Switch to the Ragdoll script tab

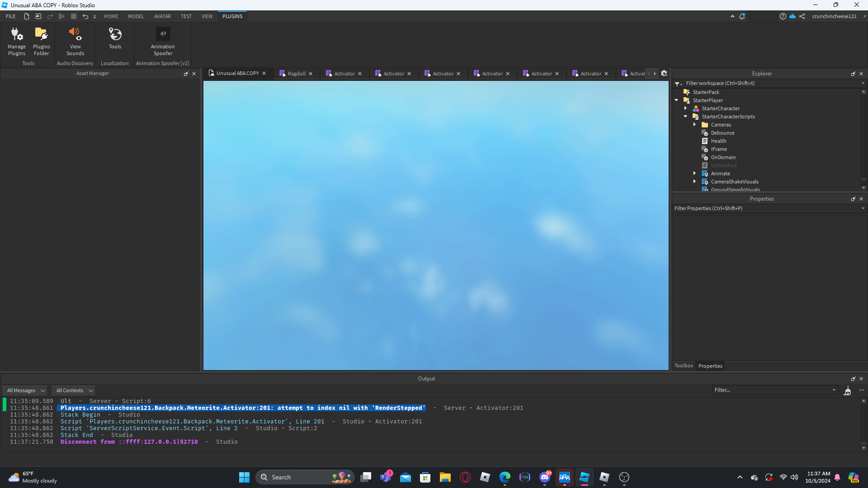pos(296,74)
